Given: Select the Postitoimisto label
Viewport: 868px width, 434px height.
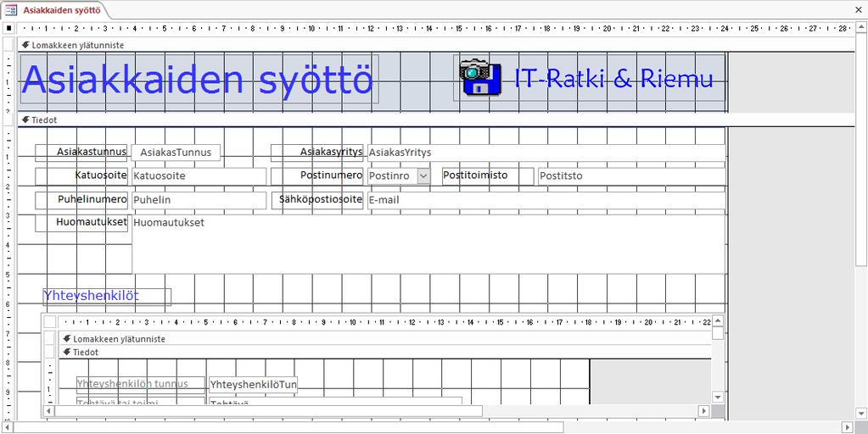Looking at the screenshot, I should click(x=488, y=175).
